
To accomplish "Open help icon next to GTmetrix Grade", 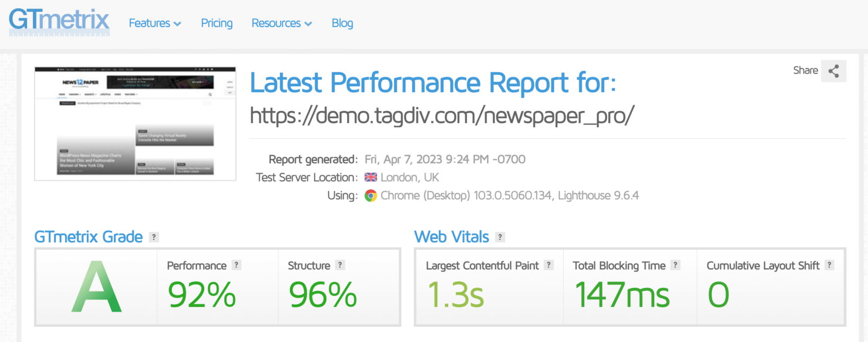I will click(154, 237).
